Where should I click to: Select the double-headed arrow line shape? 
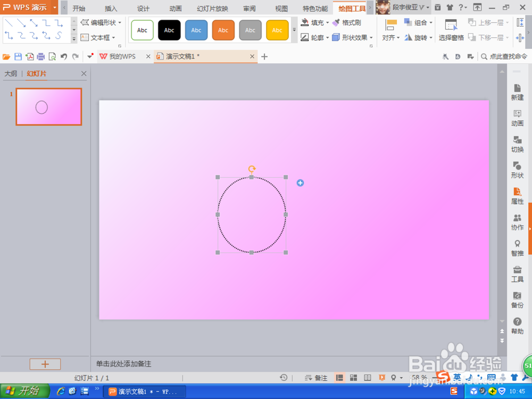(x=34, y=23)
